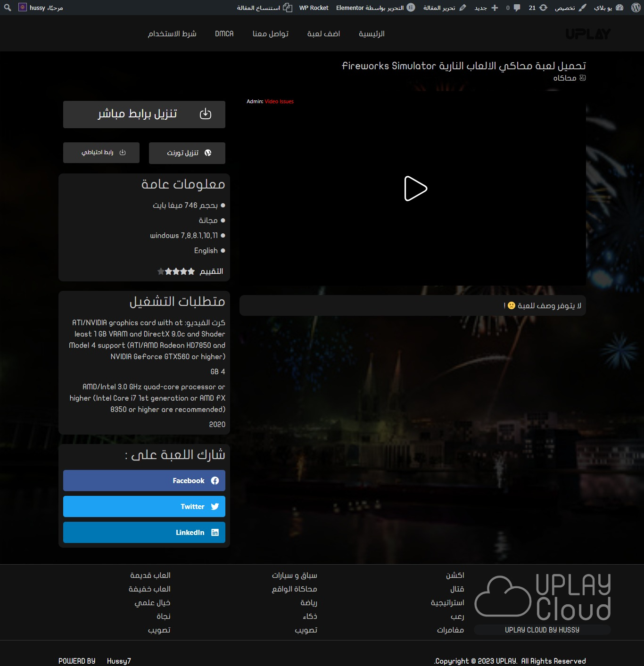Viewport: 644px width, 666px height.
Task: Open the comments bubble in the admin bar
Action: [513, 8]
